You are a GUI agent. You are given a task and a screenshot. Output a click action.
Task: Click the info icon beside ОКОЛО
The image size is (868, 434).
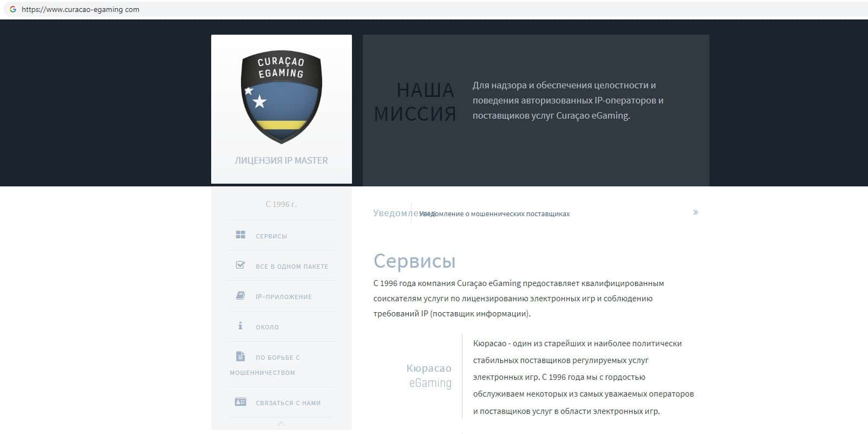(240, 326)
